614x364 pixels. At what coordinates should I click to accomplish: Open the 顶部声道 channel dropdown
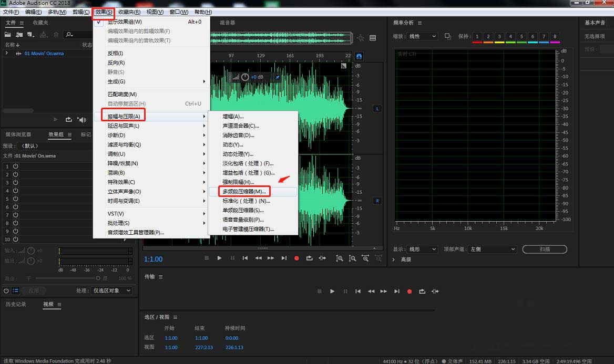[493, 249]
